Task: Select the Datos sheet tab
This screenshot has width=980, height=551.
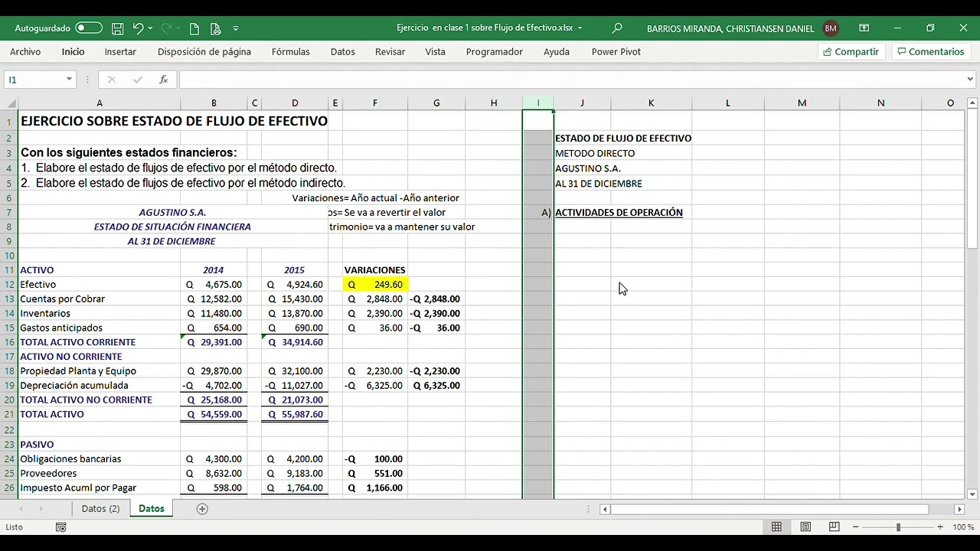Action: point(152,509)
